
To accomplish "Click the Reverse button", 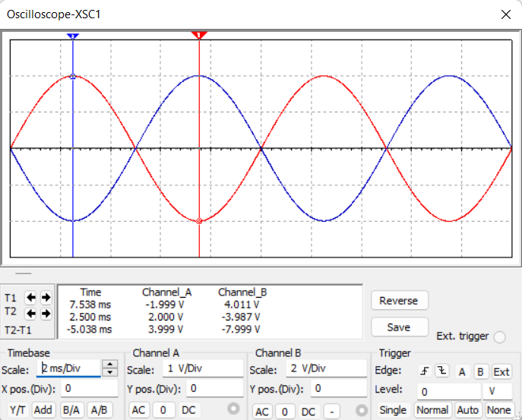I will [x=399, y=301].
